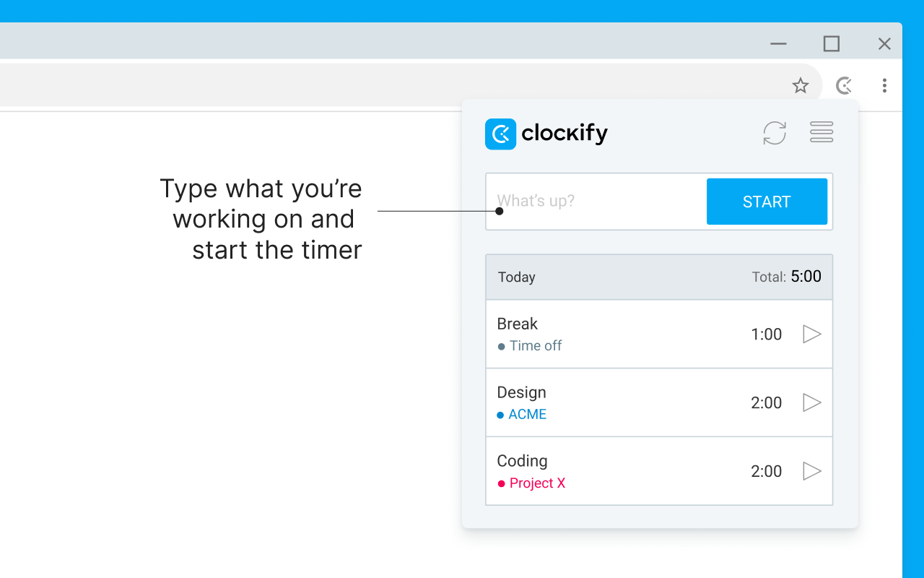The image size is (924, 578).
Task: Open the Project X project link
Action: tap(537, 483)
